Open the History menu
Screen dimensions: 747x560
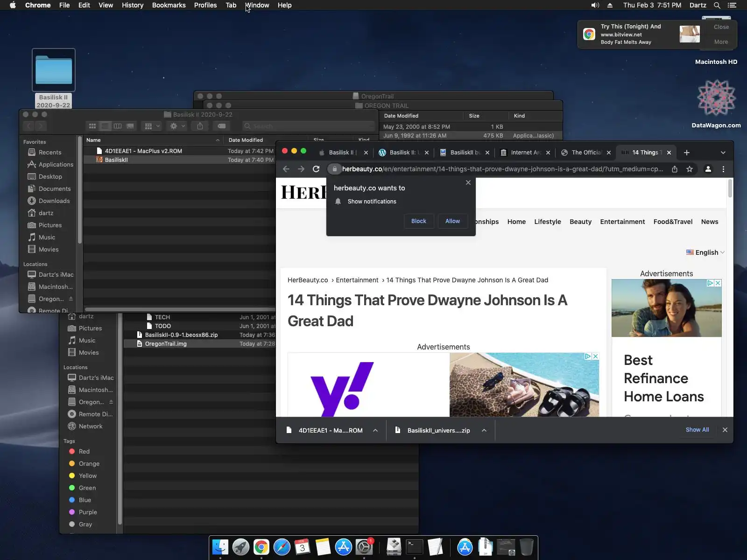(x=133, y=5)
